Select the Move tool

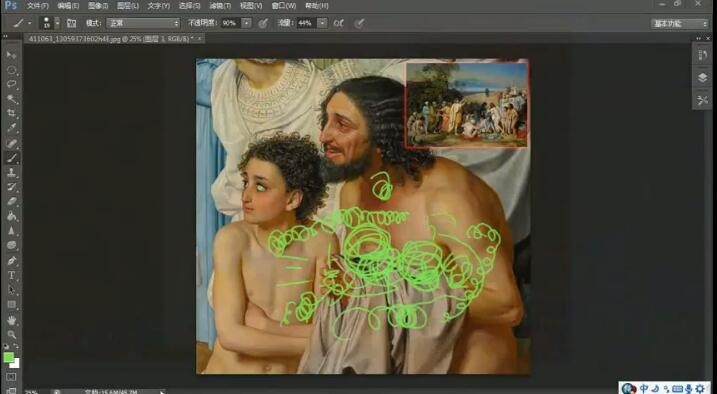point(12,56)
